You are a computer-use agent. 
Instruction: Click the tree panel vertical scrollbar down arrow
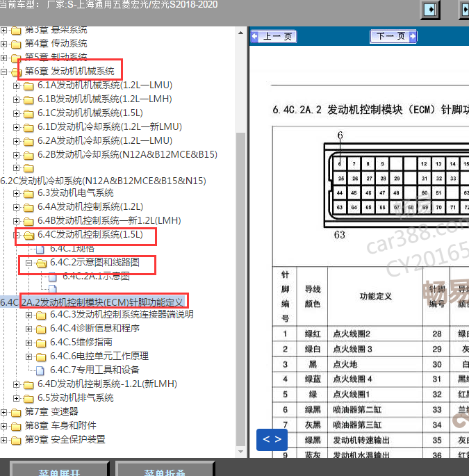(x=241, y=450)
